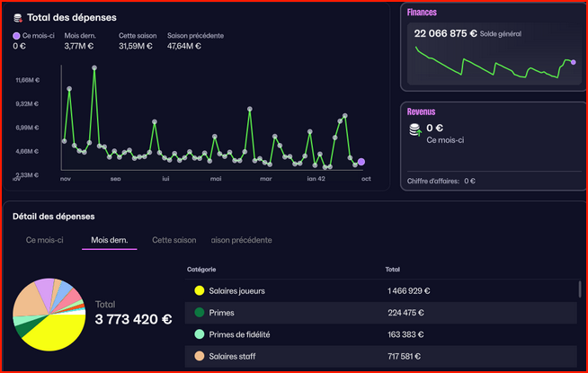Viewport: 588px width, 373px height.
Task: Click the Catégorie column header
Action: (201, 269)
